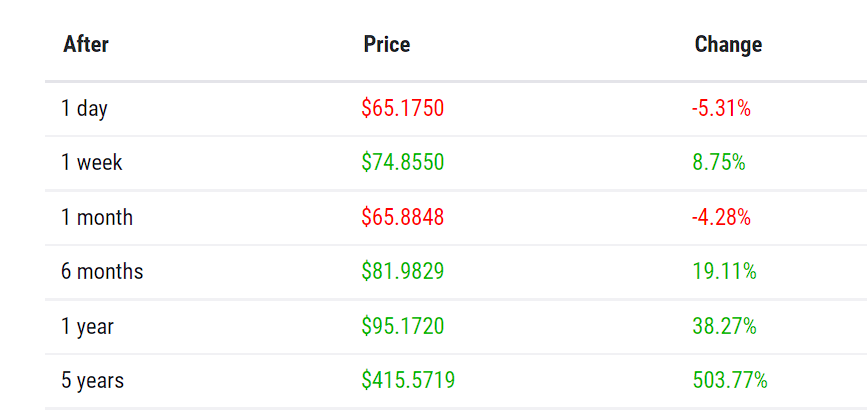Select the "1 week" row label
The image size is (867, 410).
[x=91, y=163]
